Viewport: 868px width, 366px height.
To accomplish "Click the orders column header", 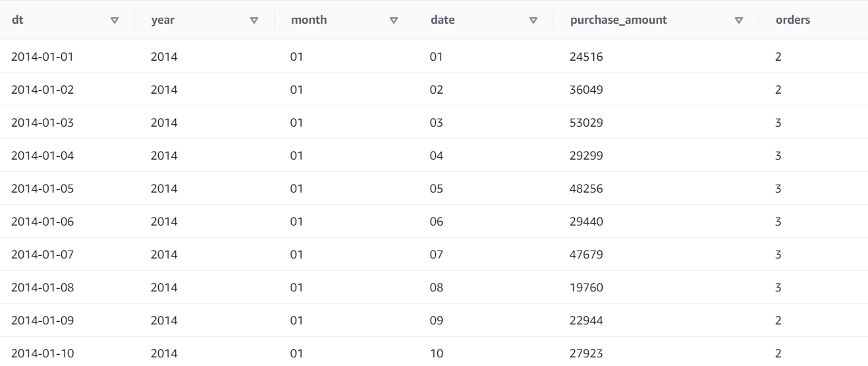I will (792, 20).
